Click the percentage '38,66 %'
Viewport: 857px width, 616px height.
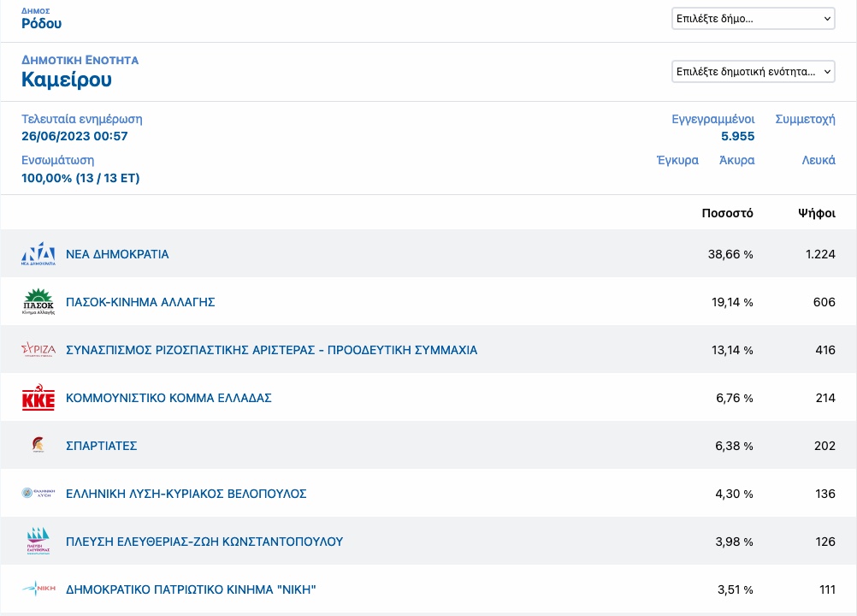click(730, 254)
